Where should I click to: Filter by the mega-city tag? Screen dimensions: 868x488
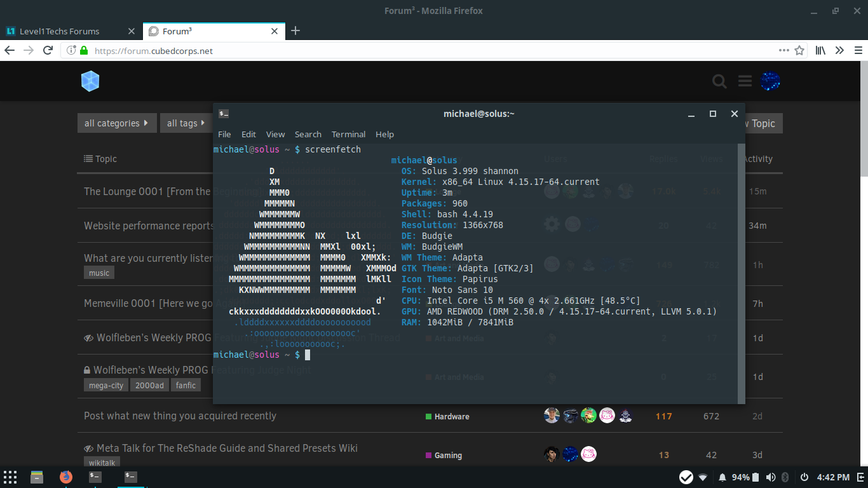(106, 385)
